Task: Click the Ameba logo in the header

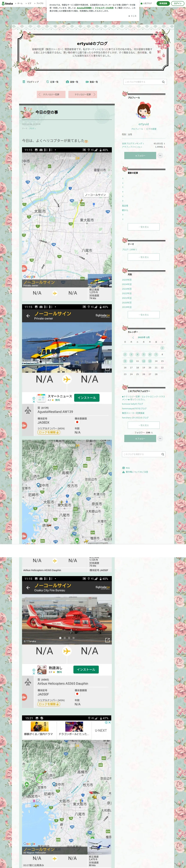Action: point(7,3)
